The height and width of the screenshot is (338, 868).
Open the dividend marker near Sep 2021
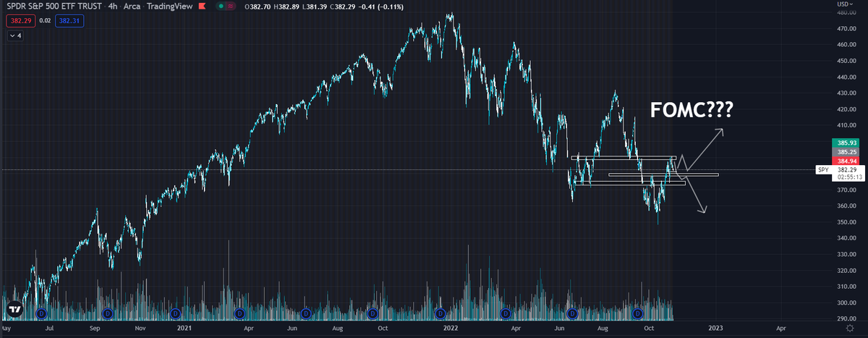click(372, 313)
